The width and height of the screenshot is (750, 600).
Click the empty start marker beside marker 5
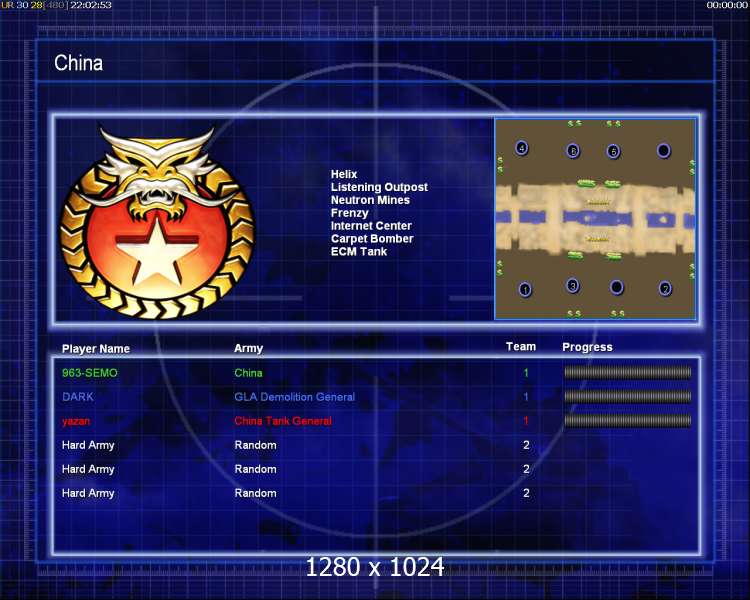coord(663,151)
